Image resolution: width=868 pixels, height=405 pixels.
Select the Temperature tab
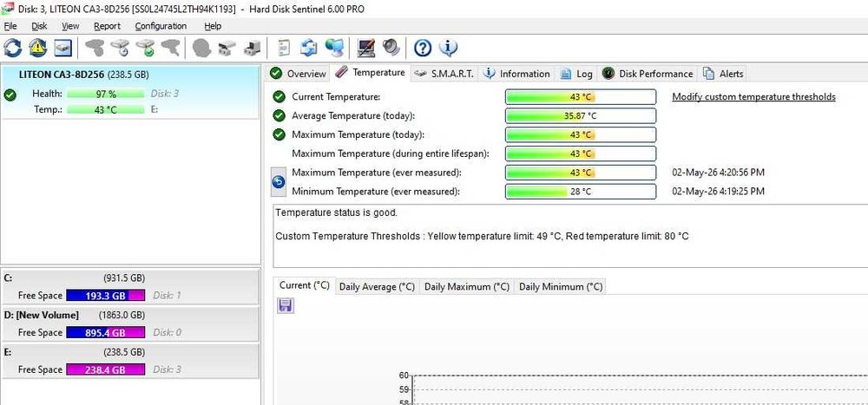pos(371,73)
